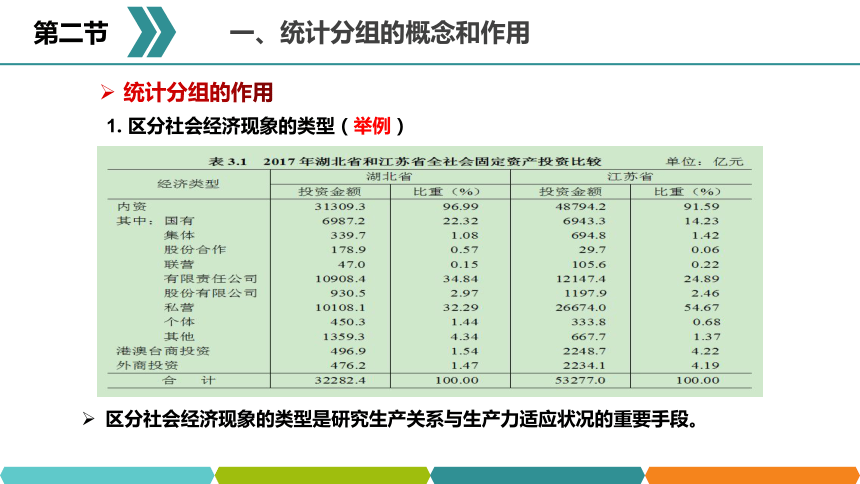Click the 0.06 cell in 股份合作 row
The width and height of the screenshot is (860, 484).
tap(705, 250)
